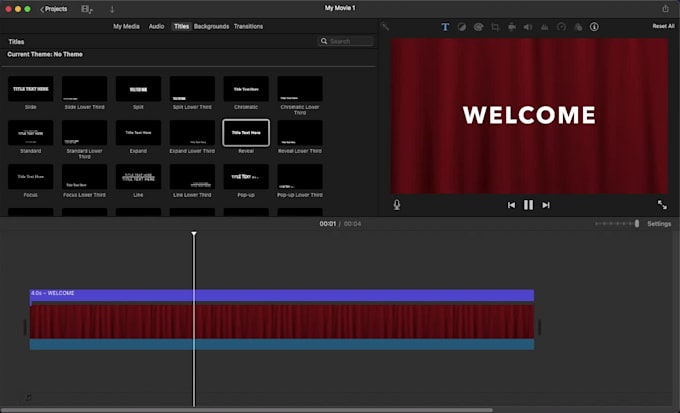Screen dimensions: 680x413
Task: Select the Titles tab
Action: 181,26
